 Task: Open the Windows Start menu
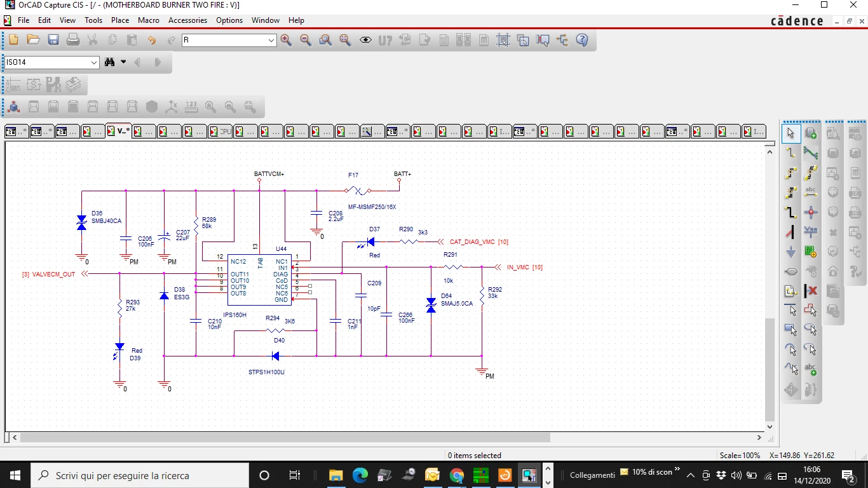click(x=15, y=475)
